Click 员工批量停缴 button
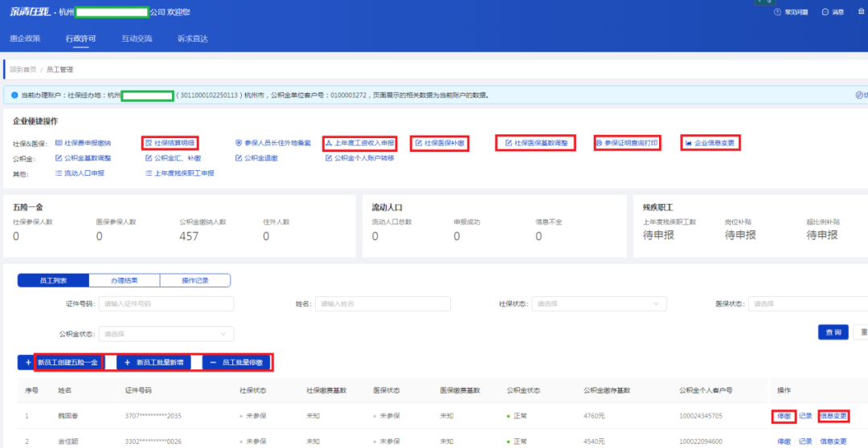This screenshot has height=448, width=868. (x=236, y=363)
